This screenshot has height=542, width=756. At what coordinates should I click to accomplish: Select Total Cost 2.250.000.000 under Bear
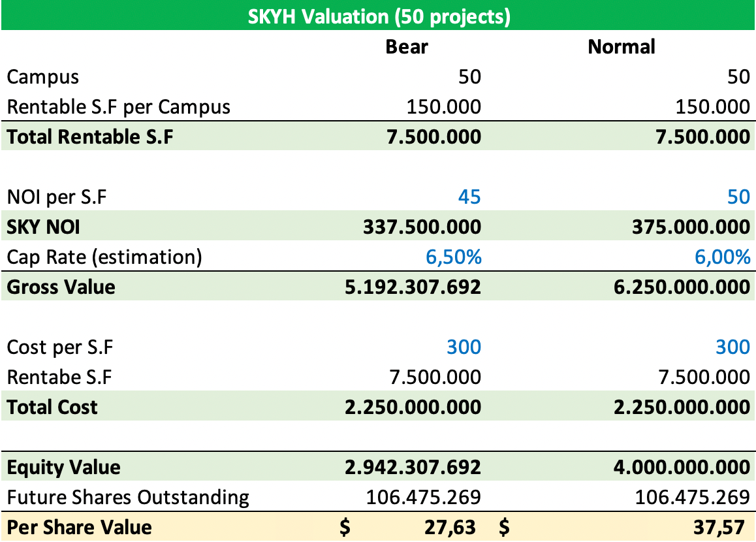pyautogui.click(x=413, y=407)
